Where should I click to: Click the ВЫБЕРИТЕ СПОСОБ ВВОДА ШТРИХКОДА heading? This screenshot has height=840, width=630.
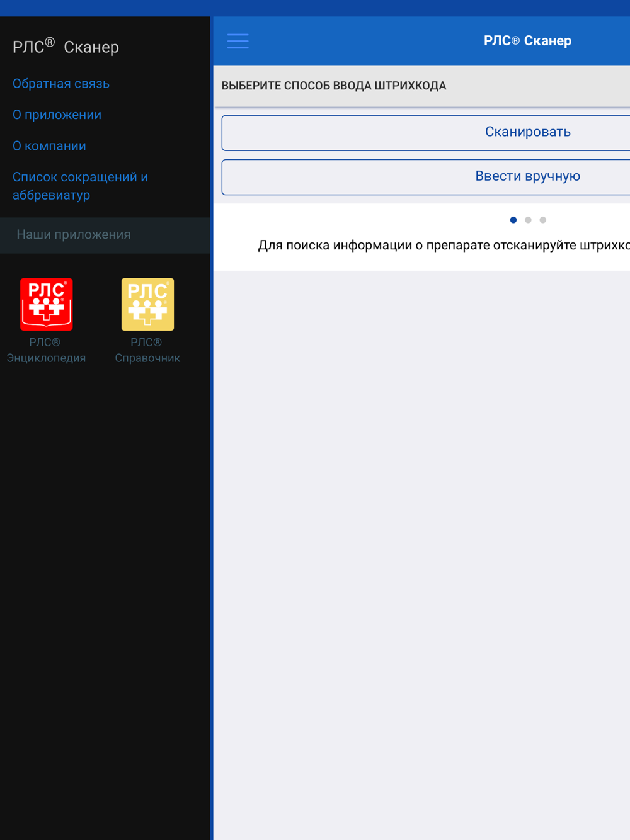pos(333,86)
